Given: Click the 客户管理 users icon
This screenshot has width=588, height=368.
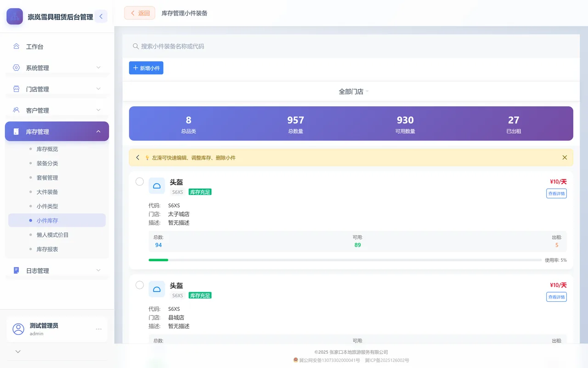Looking at the screenshot, I should [x=16, y=110].
